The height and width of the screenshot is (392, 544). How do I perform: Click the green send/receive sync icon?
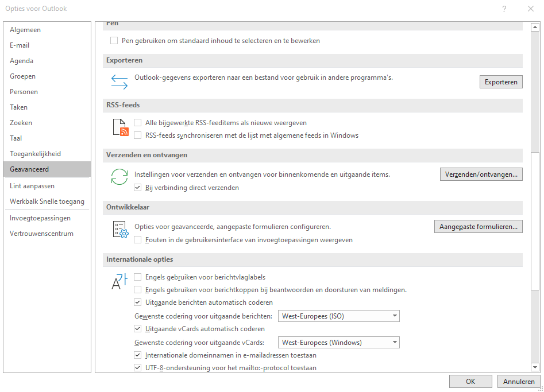click(x=119, y=177)
